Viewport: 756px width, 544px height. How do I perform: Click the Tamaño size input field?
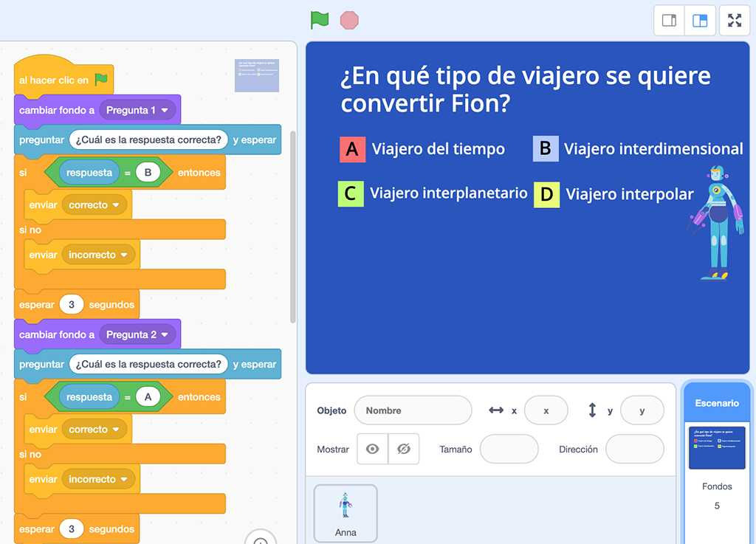[509, 449]
